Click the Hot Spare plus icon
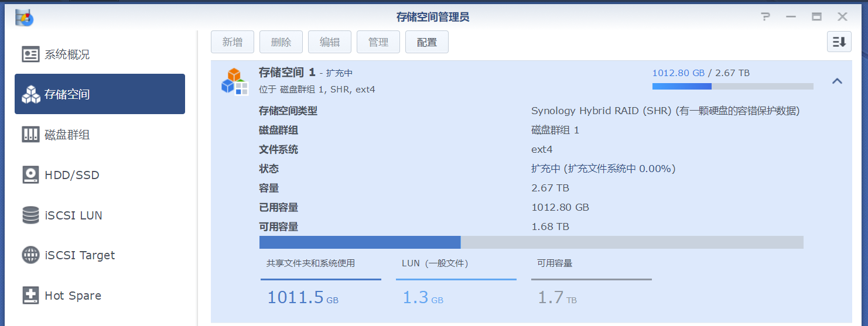The height and width of the screenshot is (326, 868). tap(30, 296)
